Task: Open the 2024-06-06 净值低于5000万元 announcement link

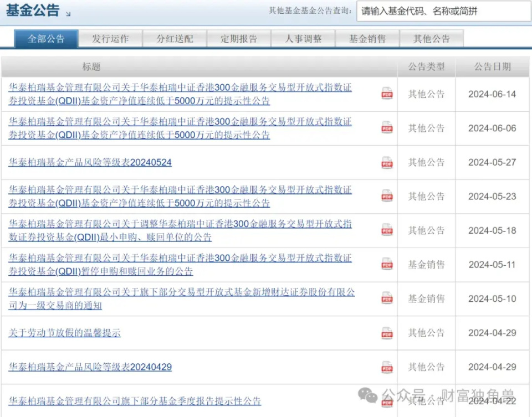Action: coord(180,128)
